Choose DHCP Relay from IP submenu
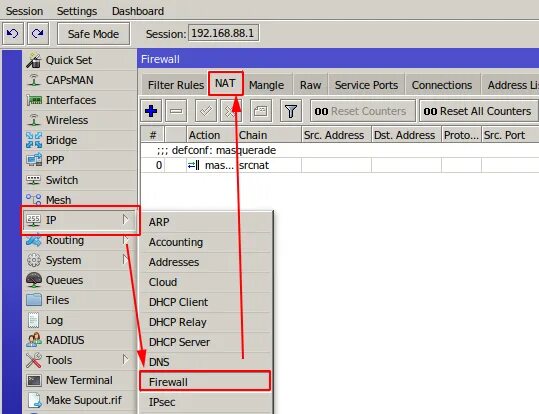 coord(206,322)
